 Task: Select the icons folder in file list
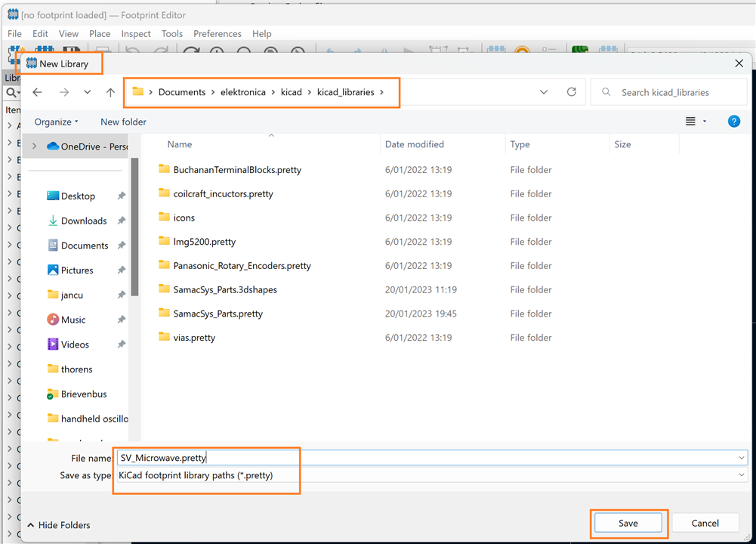coord(177,218)
